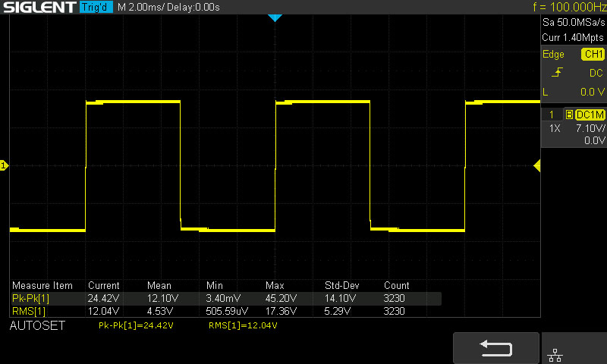Click the 'Mean' column header
Screen dimensions: 607x364
pos(159,285)
